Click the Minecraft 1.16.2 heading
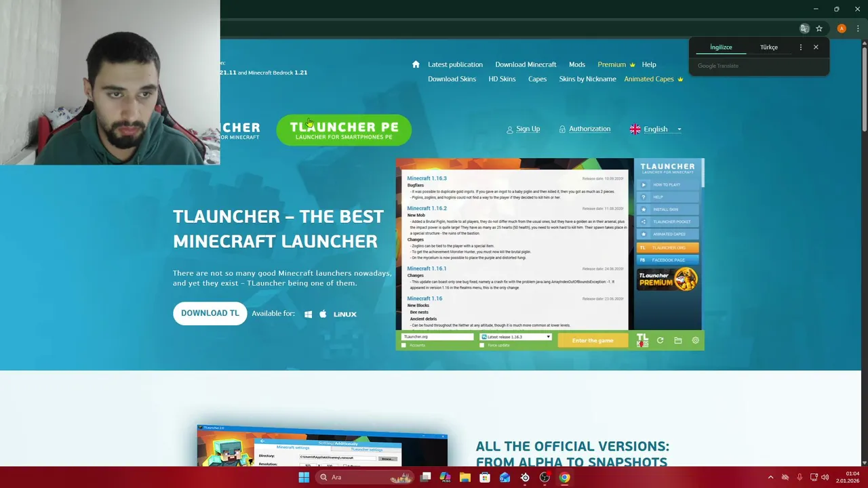Image resolution: width=868 pixels, height=488 pixels. (427, 208)
